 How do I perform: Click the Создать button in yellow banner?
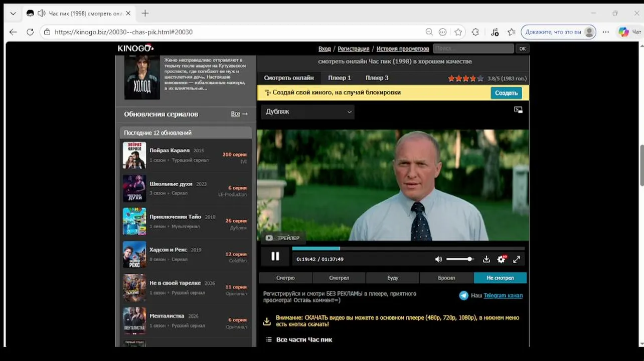[506, 93]
